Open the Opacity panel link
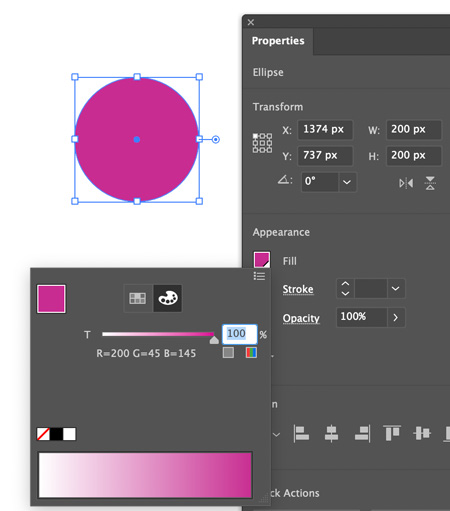Screen dimensions: 450x511 (301, 318)
